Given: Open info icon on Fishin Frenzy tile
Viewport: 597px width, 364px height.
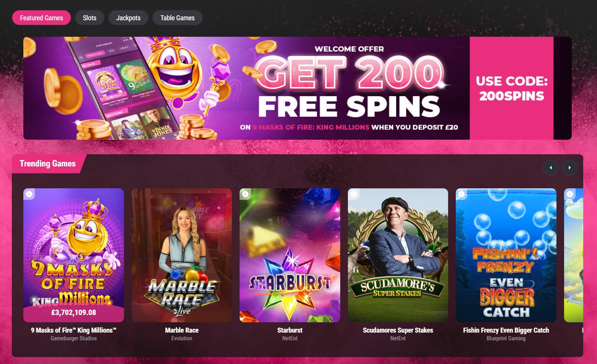Looking at the screenshot, I should tap(462, 194).
